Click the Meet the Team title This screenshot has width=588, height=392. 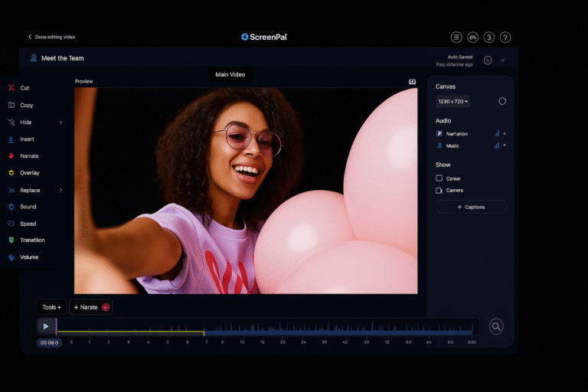[63, 58]
